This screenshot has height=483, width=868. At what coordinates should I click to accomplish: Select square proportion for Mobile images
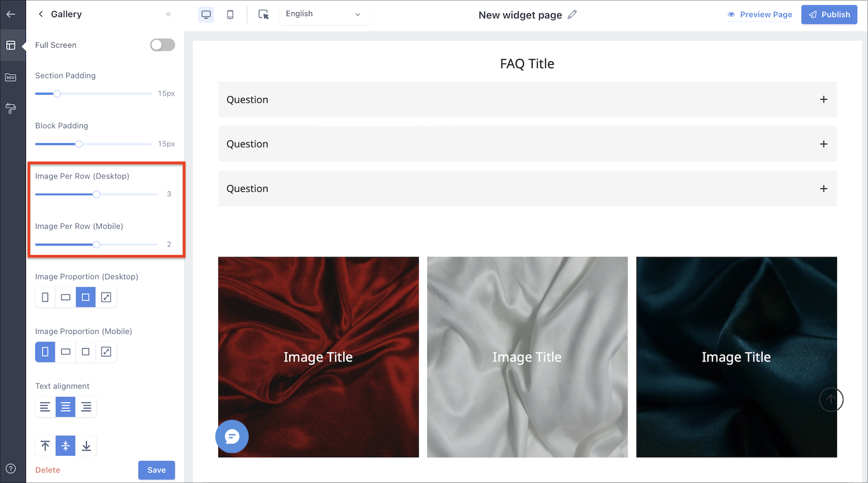coord(86,352)
